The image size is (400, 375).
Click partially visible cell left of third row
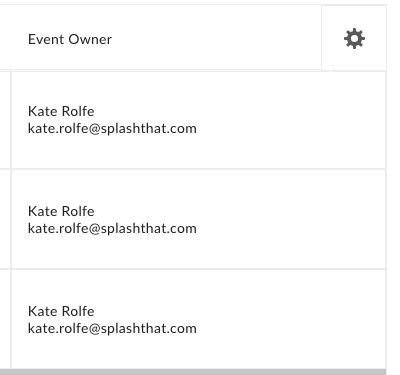5,319
